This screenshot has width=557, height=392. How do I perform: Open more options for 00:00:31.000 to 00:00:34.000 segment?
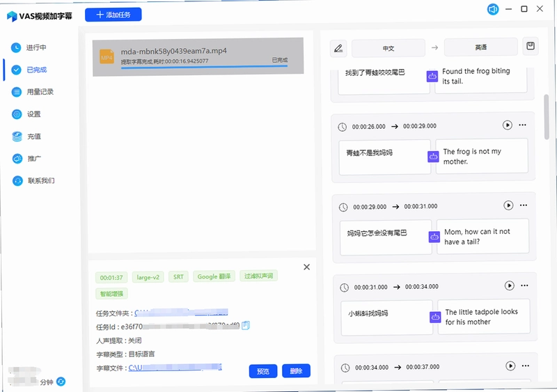pyautogui.click(x=524, y=285)
